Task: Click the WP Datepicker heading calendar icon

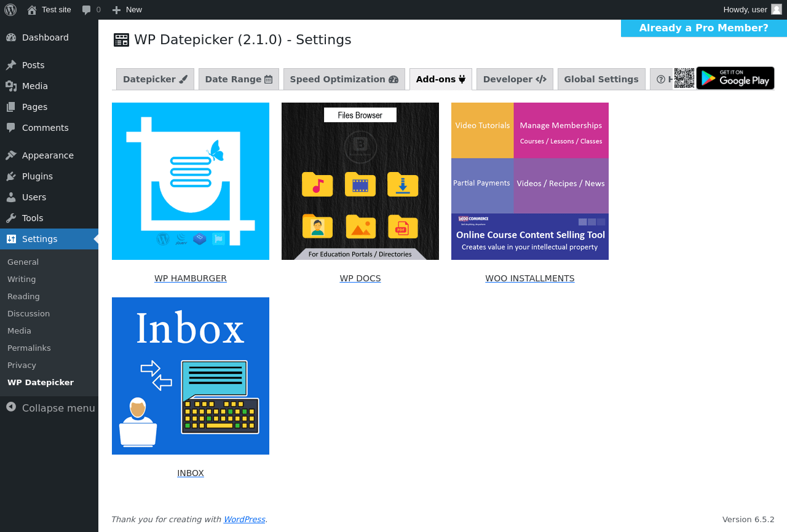Action: click(x=122, y=40)
